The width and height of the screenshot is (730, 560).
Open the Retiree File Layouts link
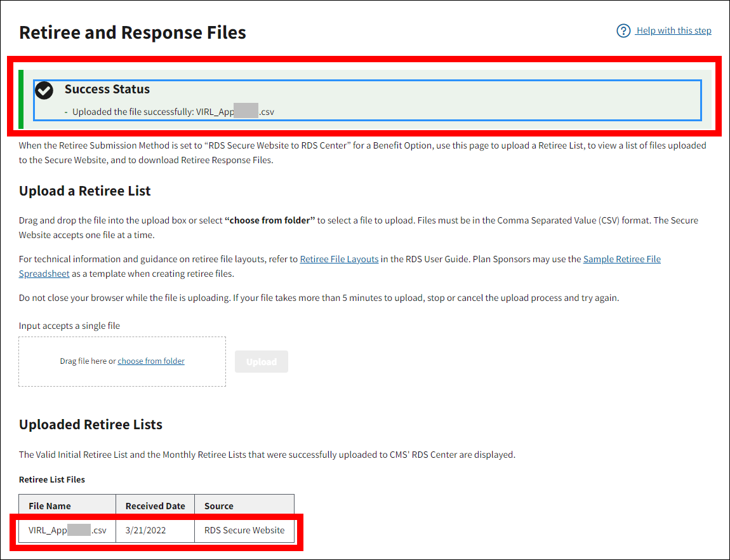click(x=339, y=259)
